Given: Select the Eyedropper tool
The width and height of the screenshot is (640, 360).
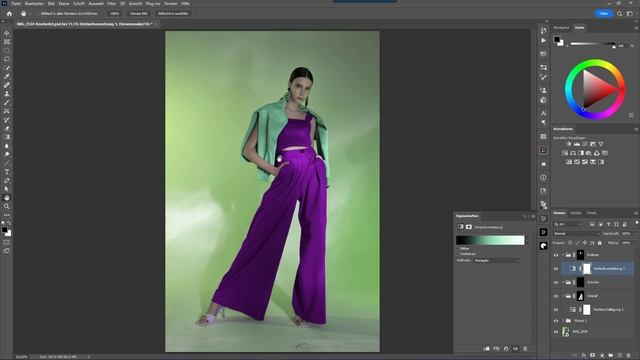Looking at the screenshot, I should pos(7,76).
